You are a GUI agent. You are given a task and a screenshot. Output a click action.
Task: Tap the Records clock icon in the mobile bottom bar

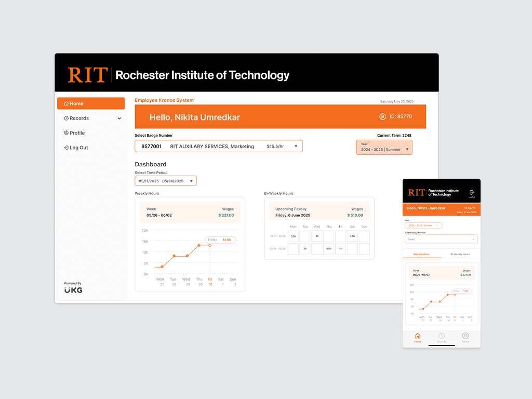442,336
